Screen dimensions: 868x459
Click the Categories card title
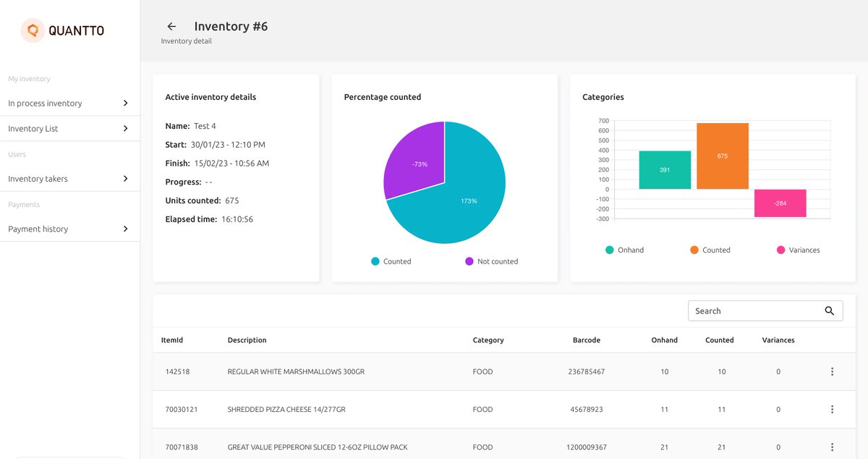(603, 97)
